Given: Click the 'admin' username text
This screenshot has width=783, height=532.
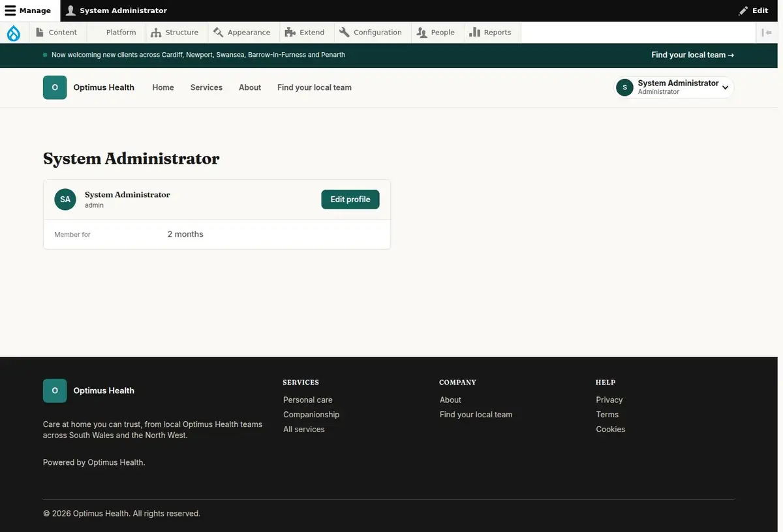Looking at the screenshot, I should click(x=94, y=205).
